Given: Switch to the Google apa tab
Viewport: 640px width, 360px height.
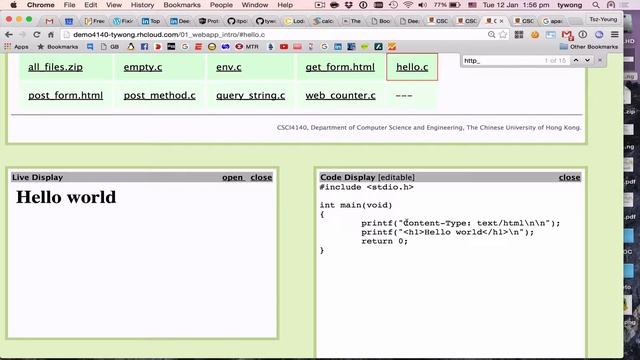Looking at the screenshot, I should (552, 21).
